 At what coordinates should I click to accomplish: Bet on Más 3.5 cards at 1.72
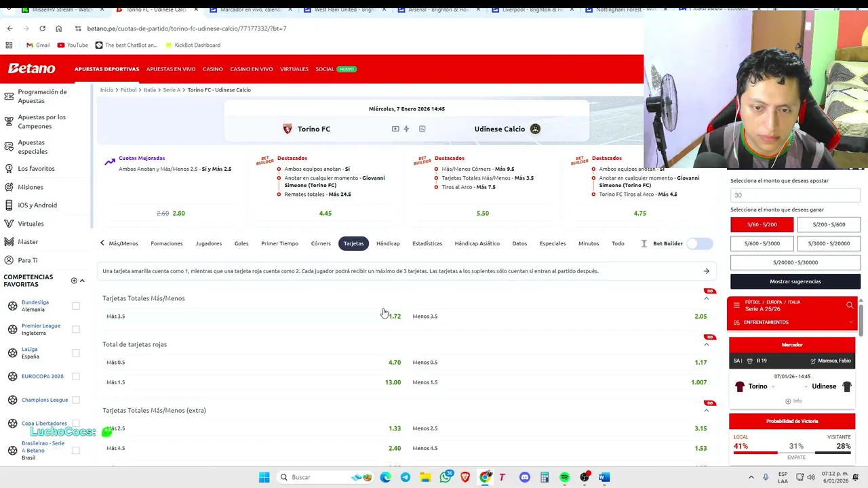253,316
